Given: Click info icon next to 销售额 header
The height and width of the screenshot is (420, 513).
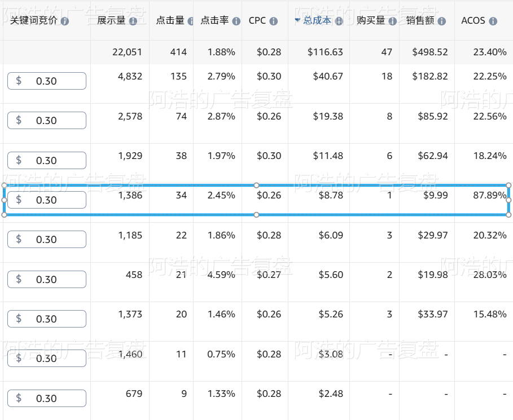Looking at the screenshot, I should (x=442, y=21).
